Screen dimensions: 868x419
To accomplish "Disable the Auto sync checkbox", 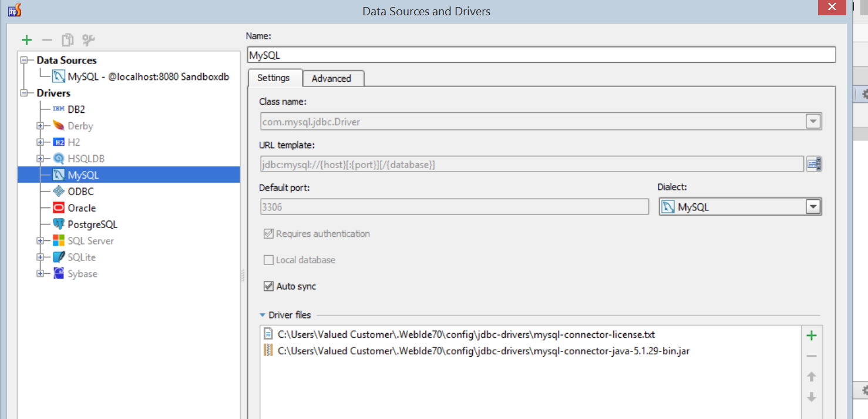I will click(x=268, y=286).
